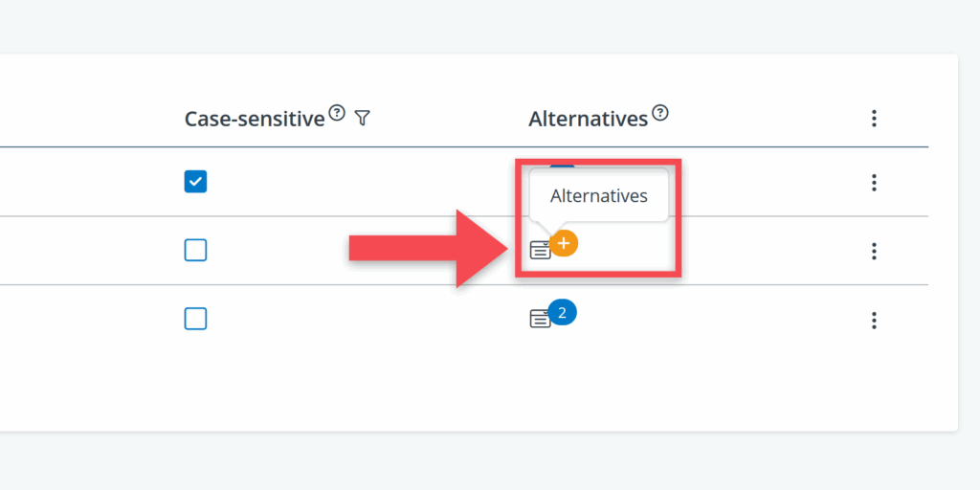Open the Case-sensitive column filter
The width and height of the screenshot is (980, 490).
tap(362, 118)
